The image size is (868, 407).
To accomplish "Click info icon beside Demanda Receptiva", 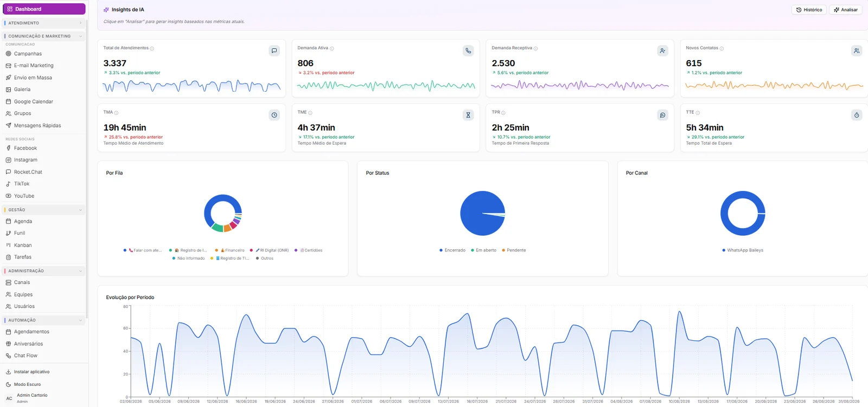I will pos(535,48).
